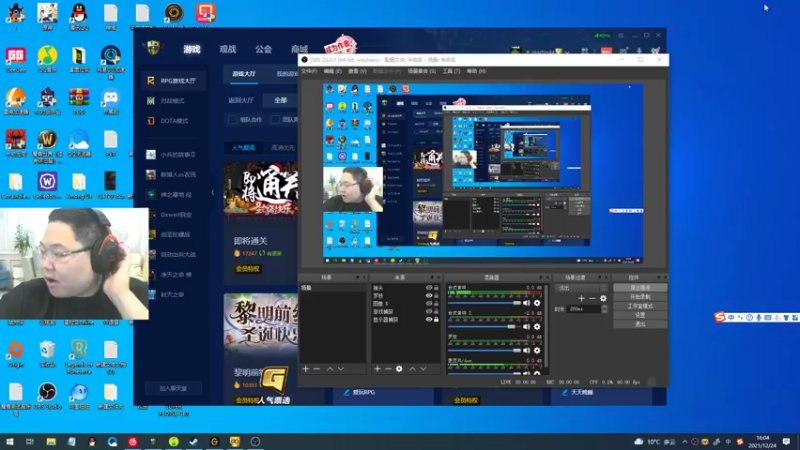Select 全部 filter button in game lobby

tap(280, 101)
